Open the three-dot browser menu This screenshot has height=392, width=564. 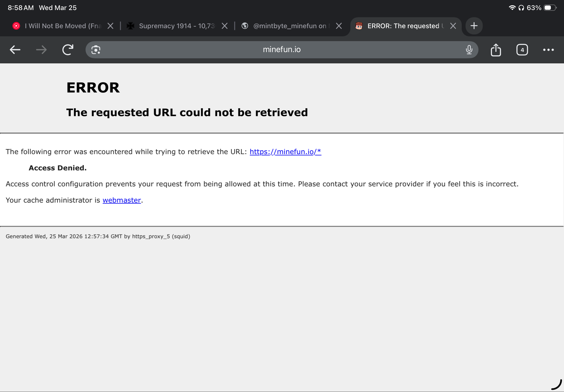coord(548,50)
